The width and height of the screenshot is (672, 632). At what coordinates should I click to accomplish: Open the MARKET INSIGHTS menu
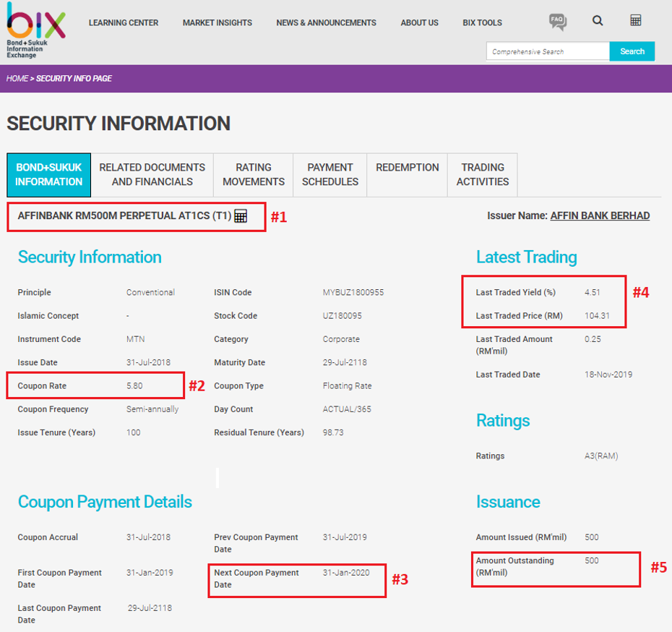(x=217, y=22)
